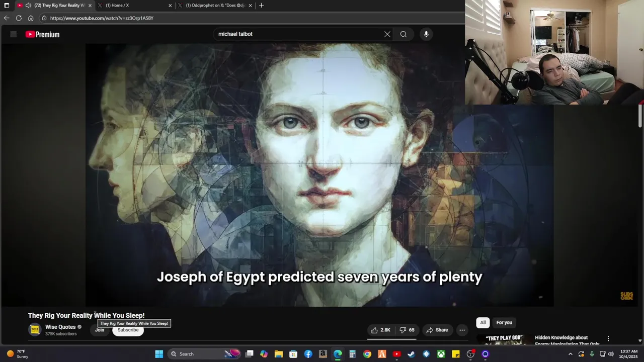Open the clock showing 10:37 AM
The width and height of the screenshot is (644, 362).
tap(629, 354)
